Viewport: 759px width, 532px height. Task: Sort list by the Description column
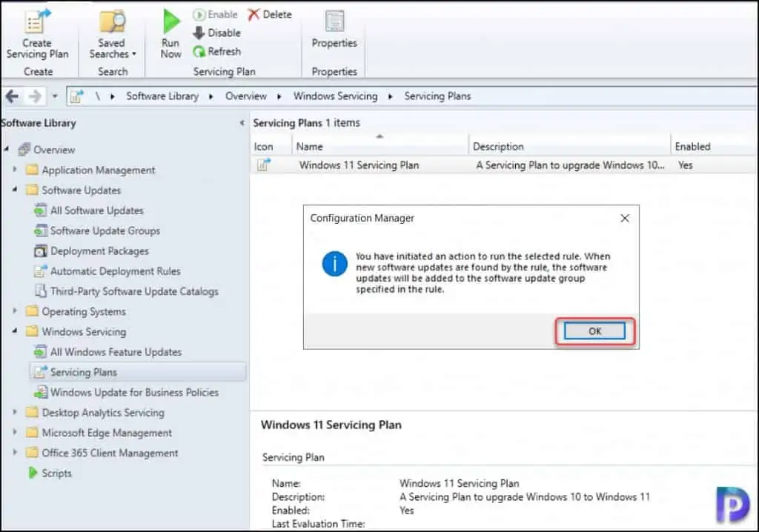(569, 146)
